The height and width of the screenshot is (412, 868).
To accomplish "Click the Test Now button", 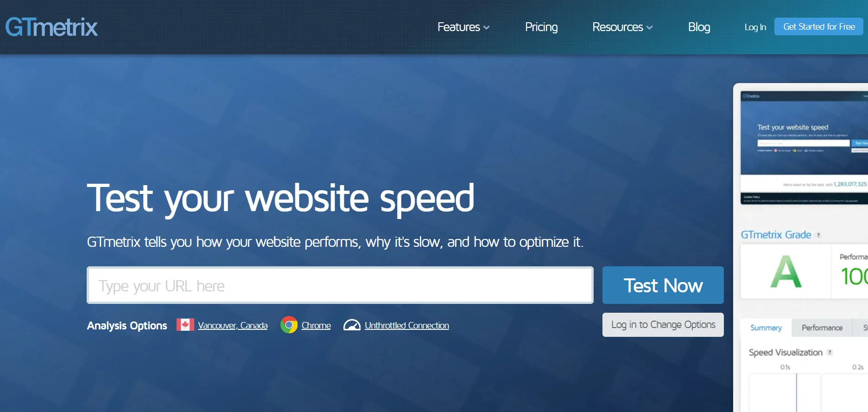I will tap(663, 285).
